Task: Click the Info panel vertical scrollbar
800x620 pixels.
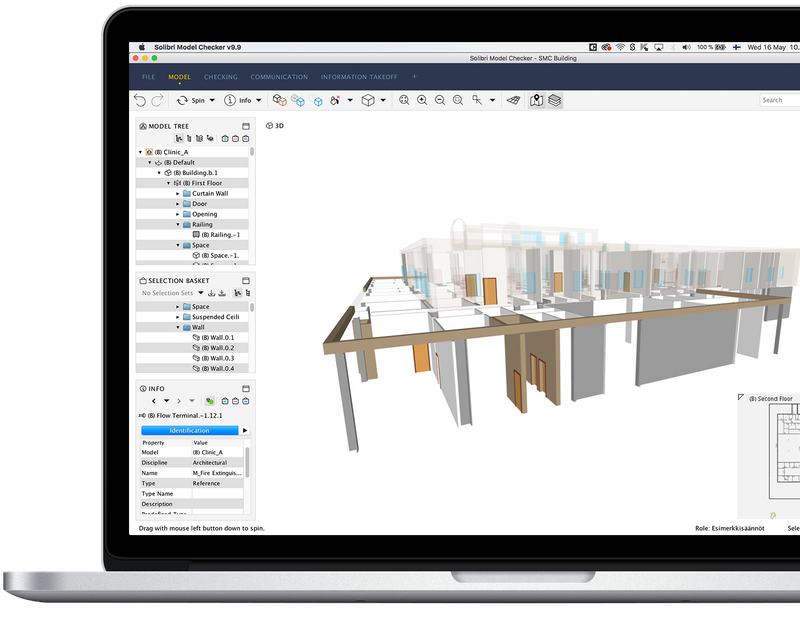Action: coord(247,460)
